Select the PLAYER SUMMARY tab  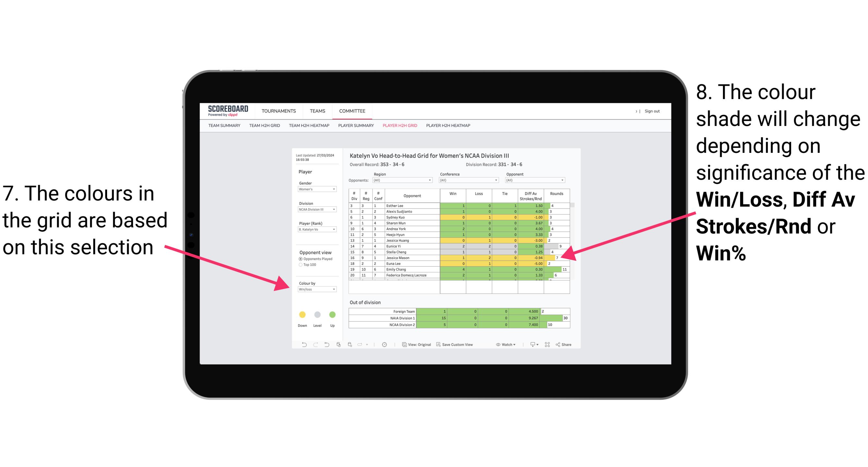coord(355,128)
